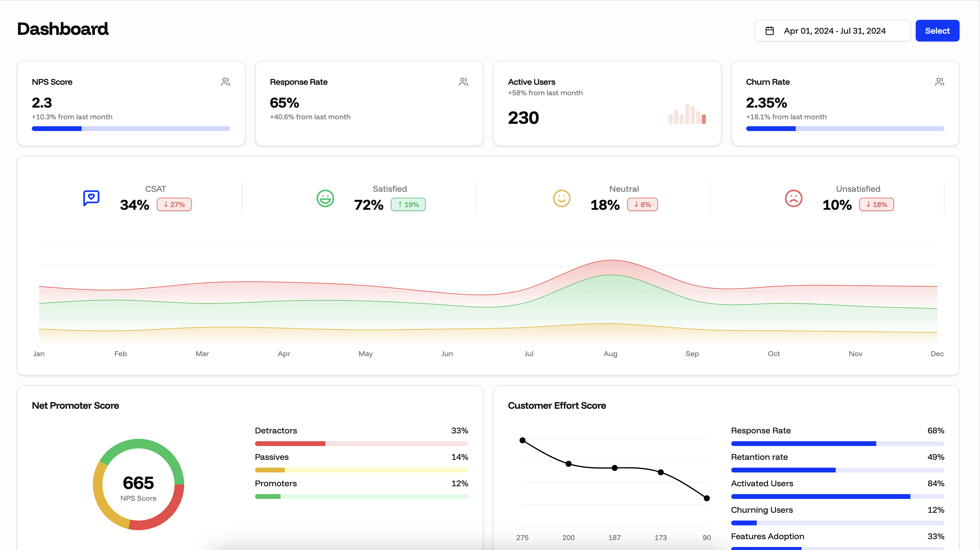This screenshot has height=550, width=980.
Task: Click the users icon on NPS Score card
Action: pyautogui.click(x=226, y=82)
